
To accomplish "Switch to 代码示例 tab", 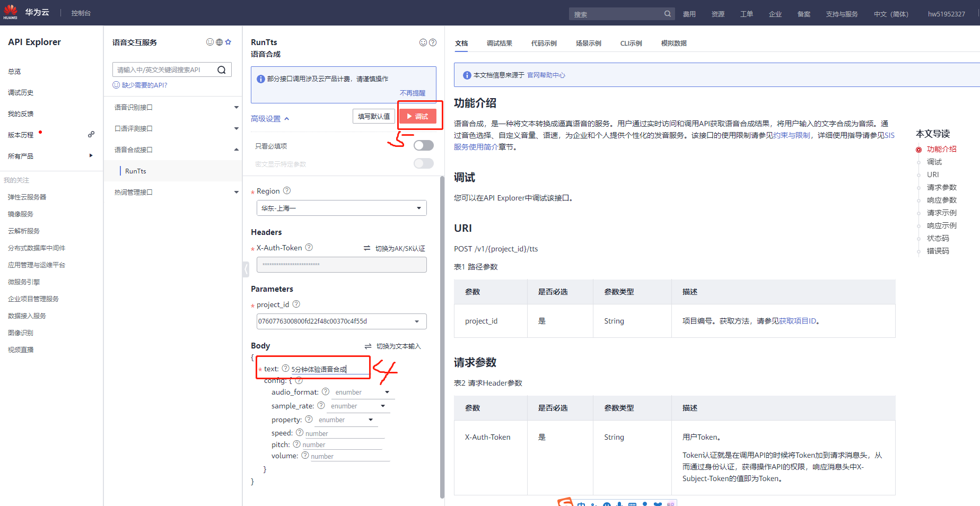I will tap(544, 43).
